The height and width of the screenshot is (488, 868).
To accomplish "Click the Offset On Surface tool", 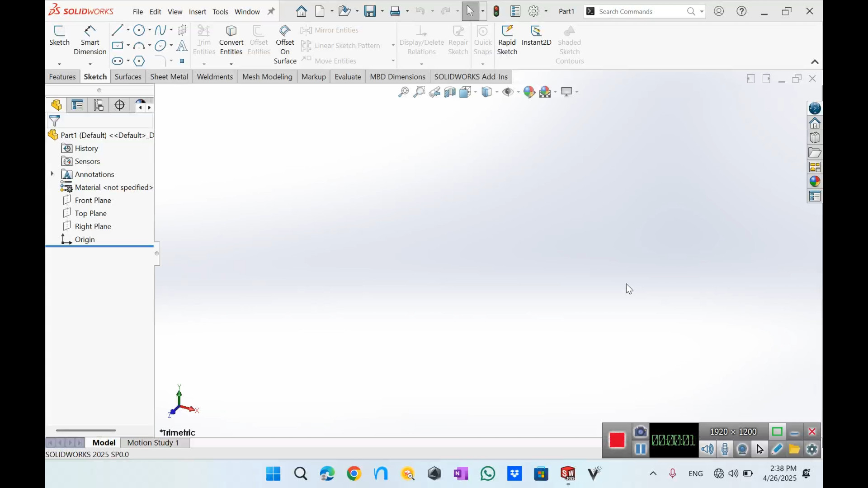I will [285, 44].
